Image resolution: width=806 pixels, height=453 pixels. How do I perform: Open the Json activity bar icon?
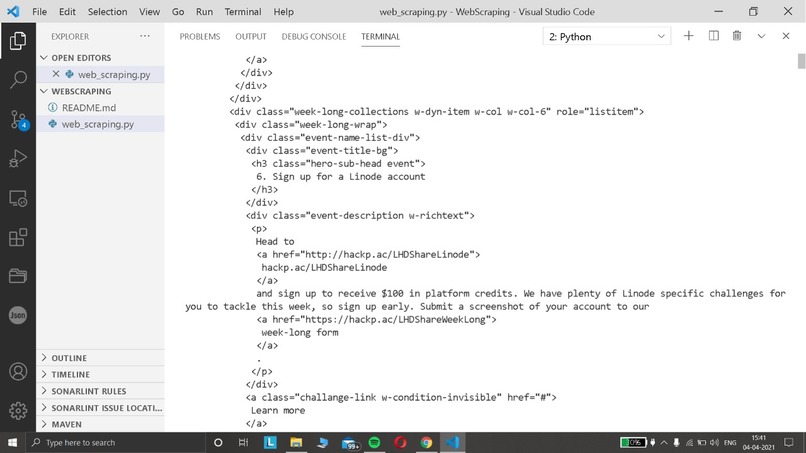(x=18, y=315)
